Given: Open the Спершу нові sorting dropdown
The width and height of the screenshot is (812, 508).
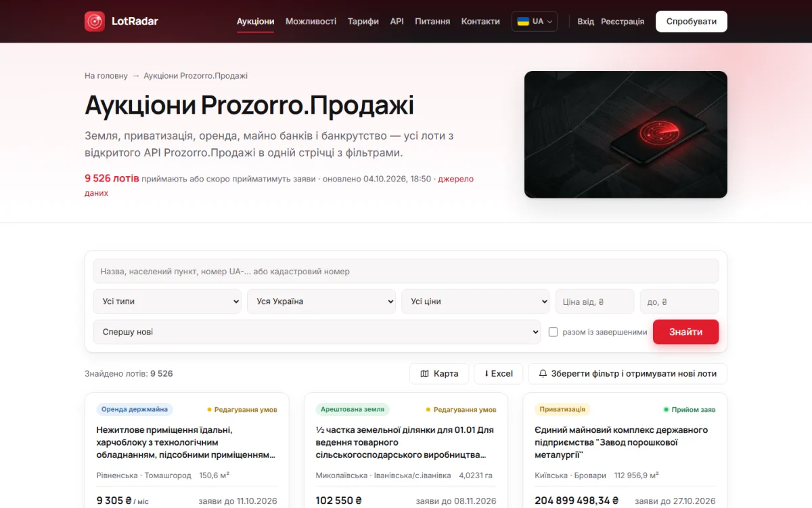Looking at the screenshot, I should pos(317,332).
